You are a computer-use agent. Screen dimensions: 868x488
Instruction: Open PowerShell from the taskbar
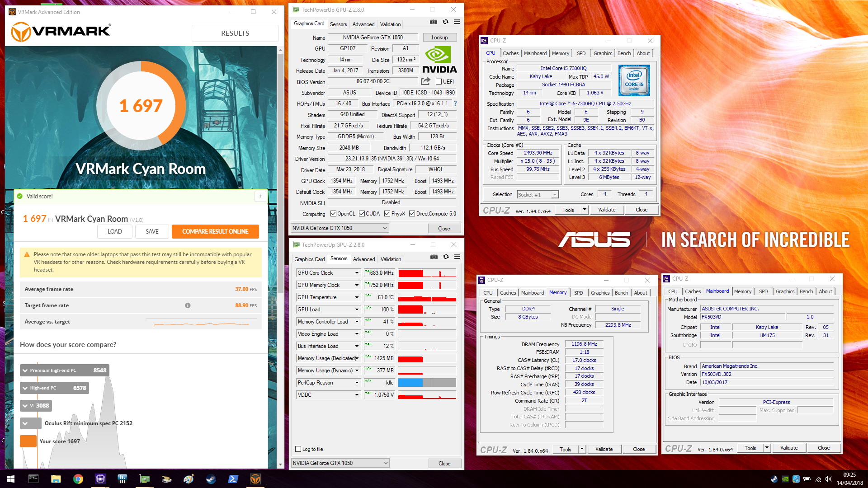[x=233, y=479]
